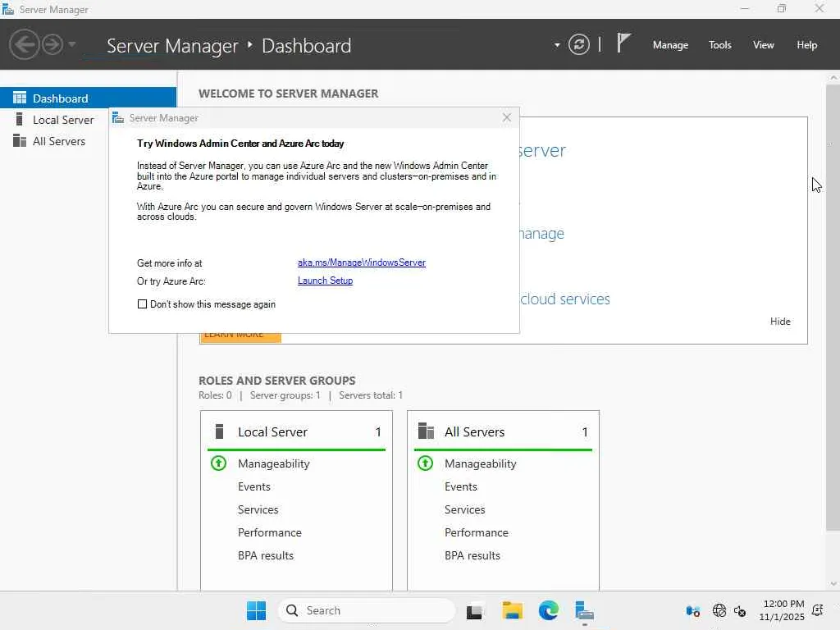840x630 pixels.
Task: Close the Azure Arc popup dialog
Action: point(507,117)
